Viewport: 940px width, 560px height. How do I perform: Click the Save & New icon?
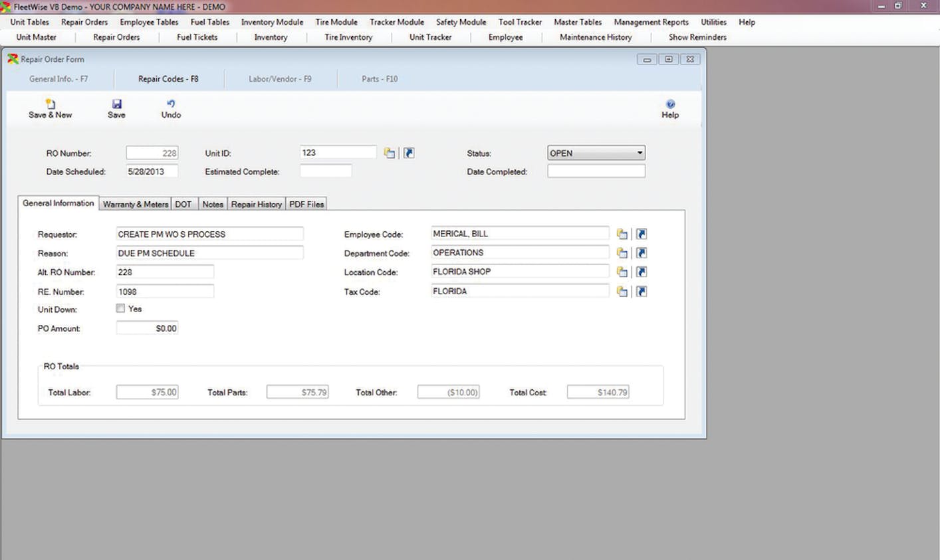[x=49, y=108]
